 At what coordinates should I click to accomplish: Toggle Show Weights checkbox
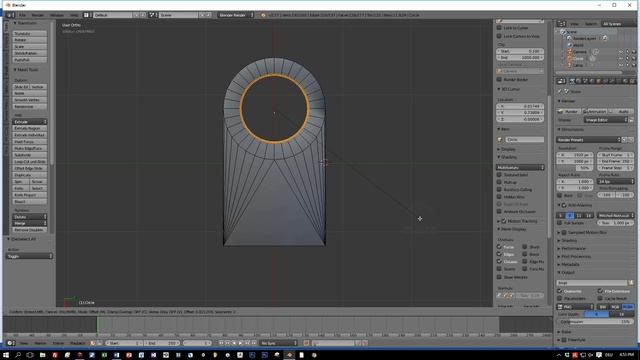point(499,277)
